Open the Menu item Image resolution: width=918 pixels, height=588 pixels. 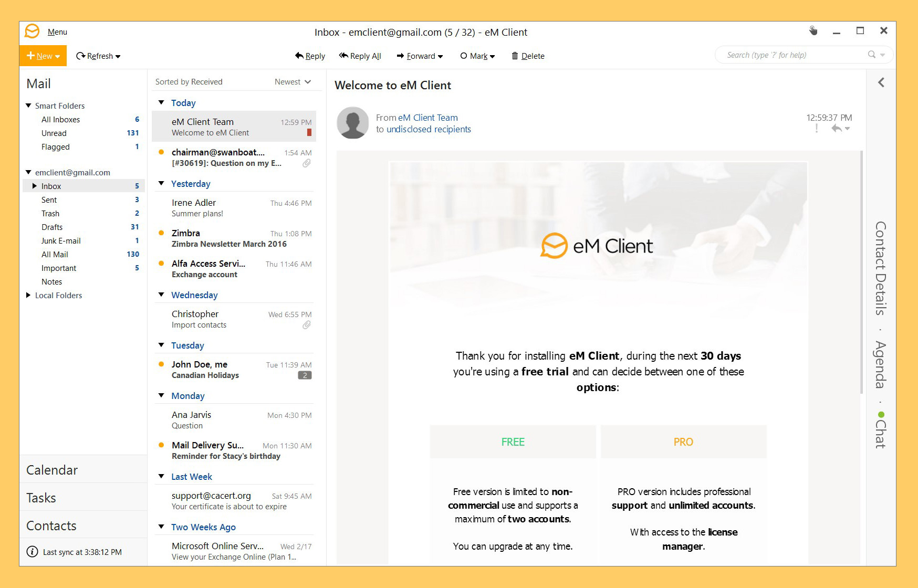click(57, 32)
